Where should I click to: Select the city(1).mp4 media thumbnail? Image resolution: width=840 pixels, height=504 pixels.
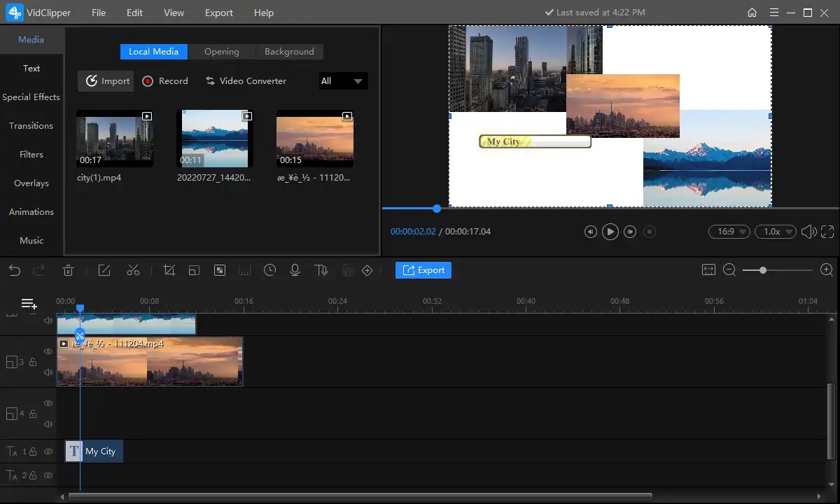114,138
